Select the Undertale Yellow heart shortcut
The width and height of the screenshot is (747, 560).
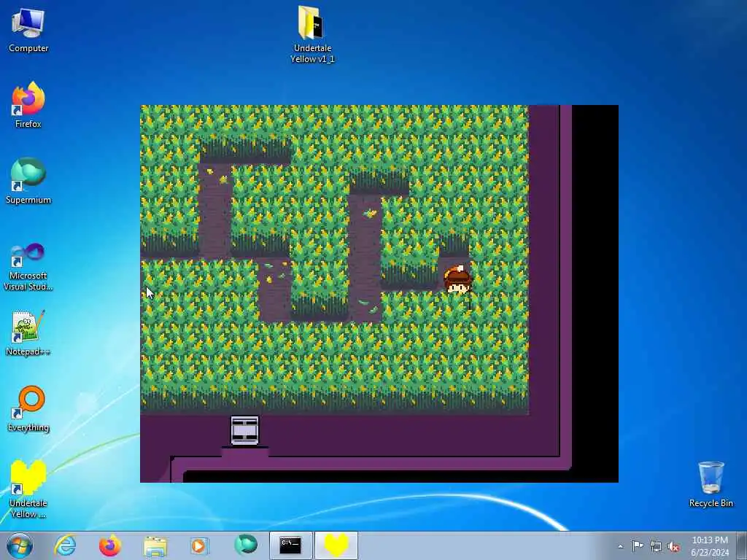[x=28, y=489]
